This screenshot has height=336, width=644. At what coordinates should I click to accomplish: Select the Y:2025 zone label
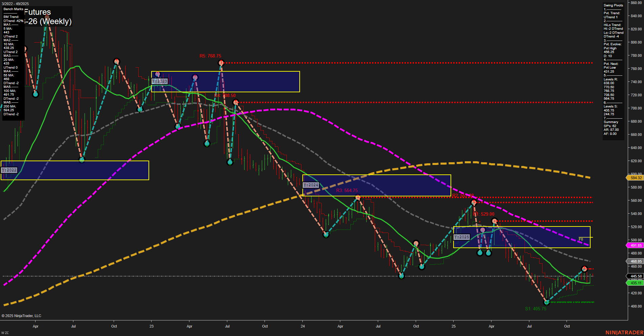coord(461,237)
